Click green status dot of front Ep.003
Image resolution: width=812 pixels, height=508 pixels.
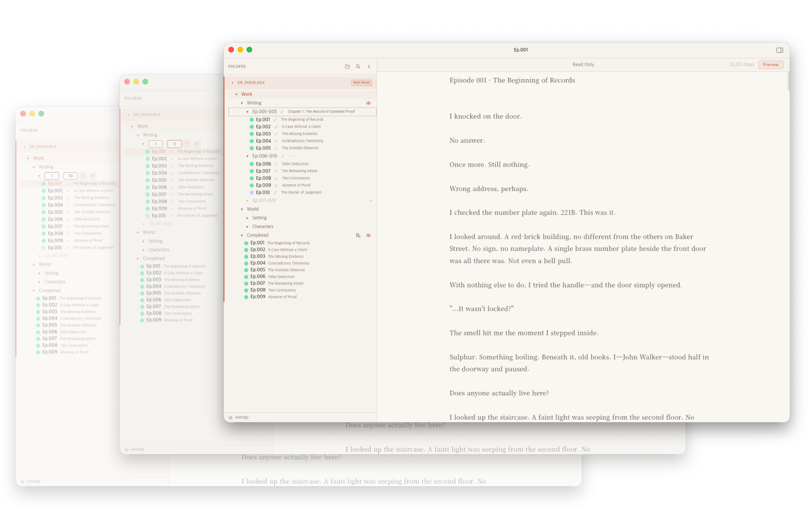(x=252, y=134)
